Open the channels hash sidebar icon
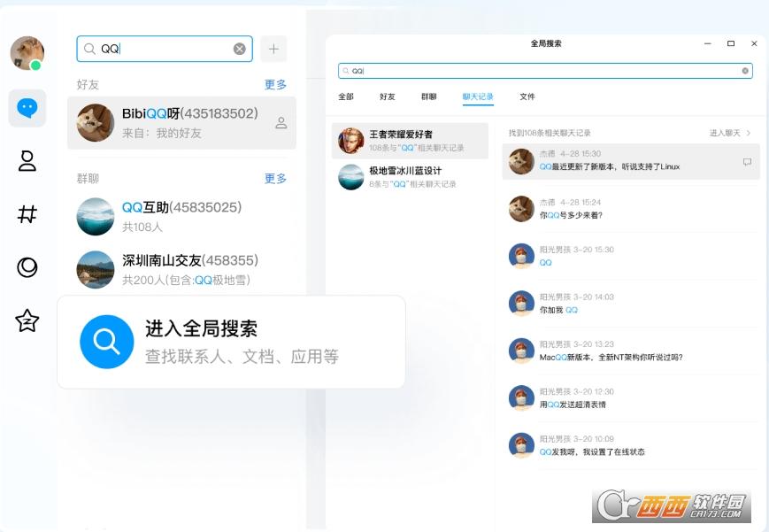This screenshot has height=532, width=769. pyautogui.click(x=27, y=214)
